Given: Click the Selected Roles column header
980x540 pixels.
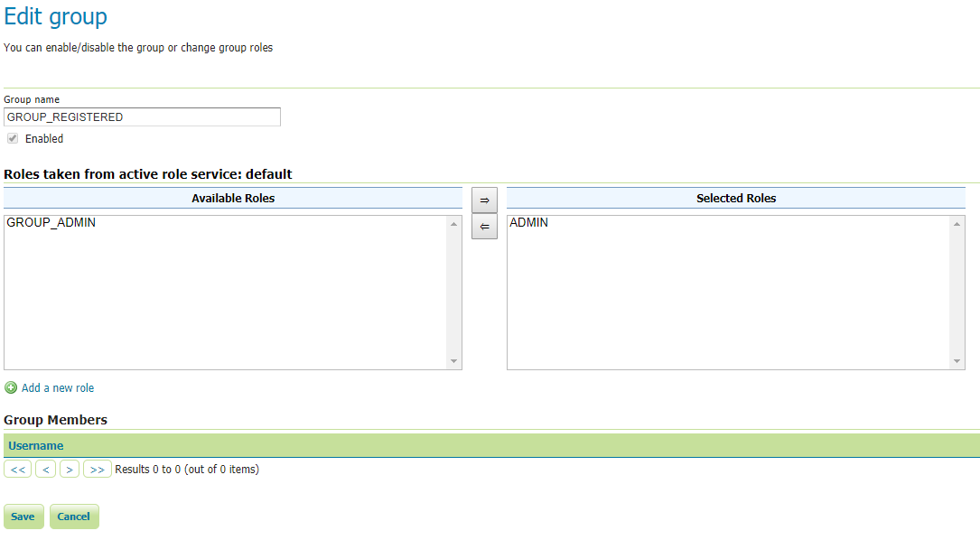Looking at the screenshot, I should (735, 199).
